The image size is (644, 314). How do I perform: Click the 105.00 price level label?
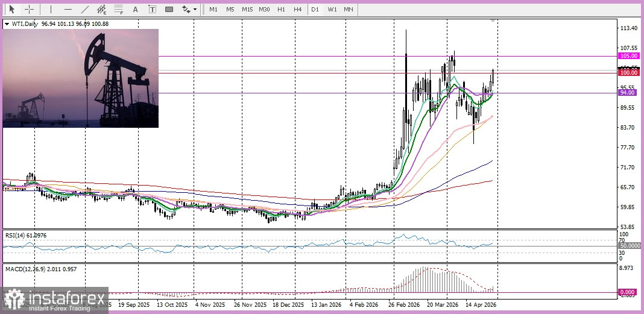pyautogui.click(x=628, y=55)
